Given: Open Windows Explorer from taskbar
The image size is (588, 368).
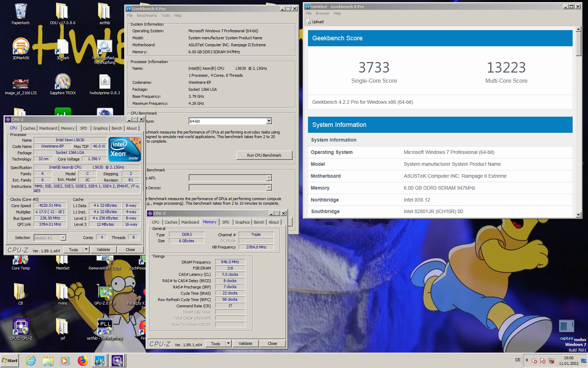Looking at the screenshot, I should point(48,360).
